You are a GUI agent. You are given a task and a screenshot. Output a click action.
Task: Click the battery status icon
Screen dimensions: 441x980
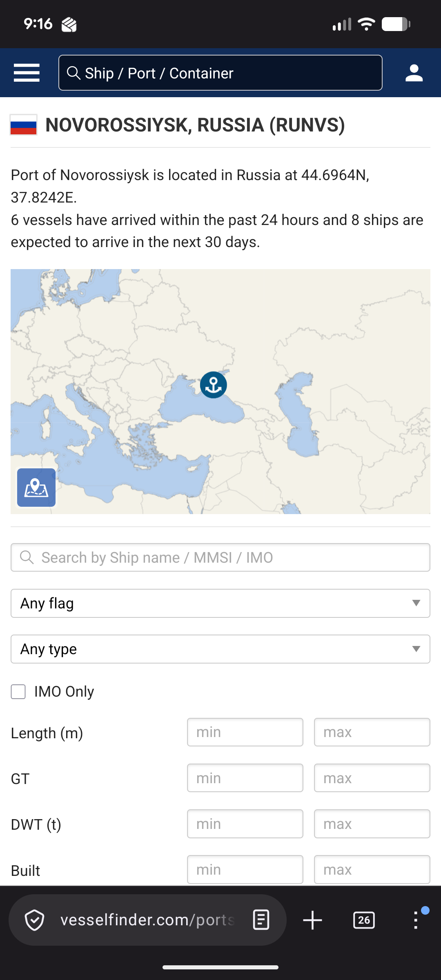(x=396, y=24)
